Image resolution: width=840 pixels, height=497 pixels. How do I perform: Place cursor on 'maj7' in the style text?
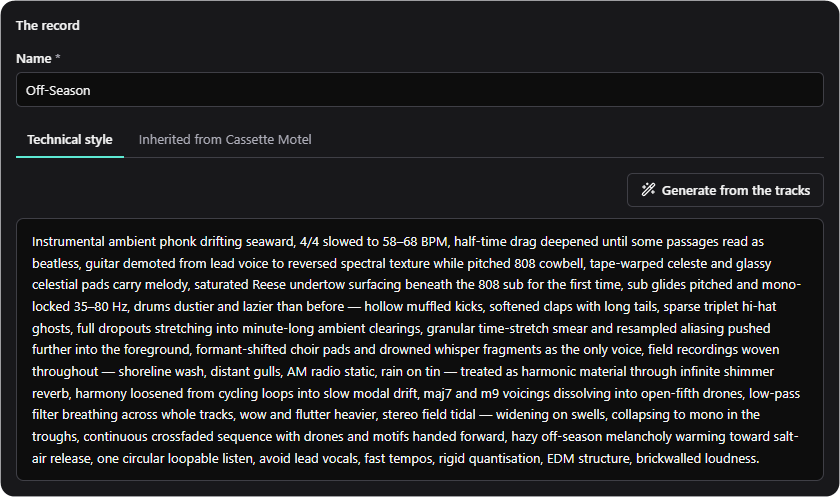click(x=438, y=394)
